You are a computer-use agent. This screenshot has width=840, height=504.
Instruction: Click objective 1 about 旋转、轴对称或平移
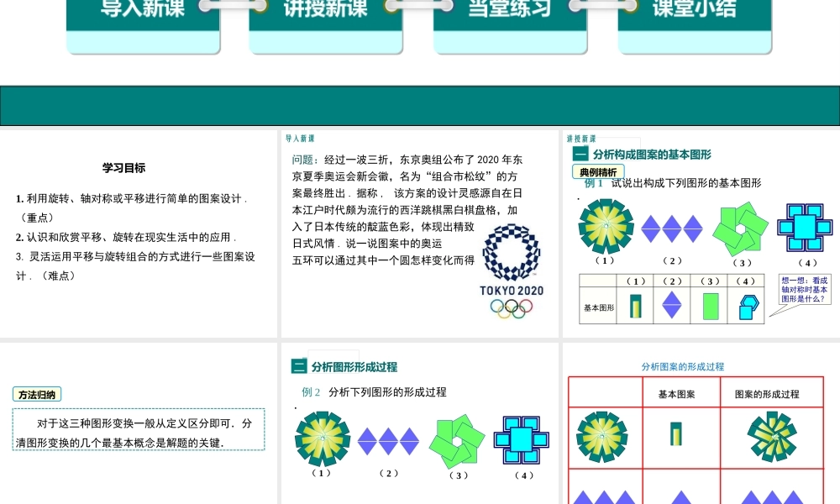pyautogui.click(x=131, y=207)
